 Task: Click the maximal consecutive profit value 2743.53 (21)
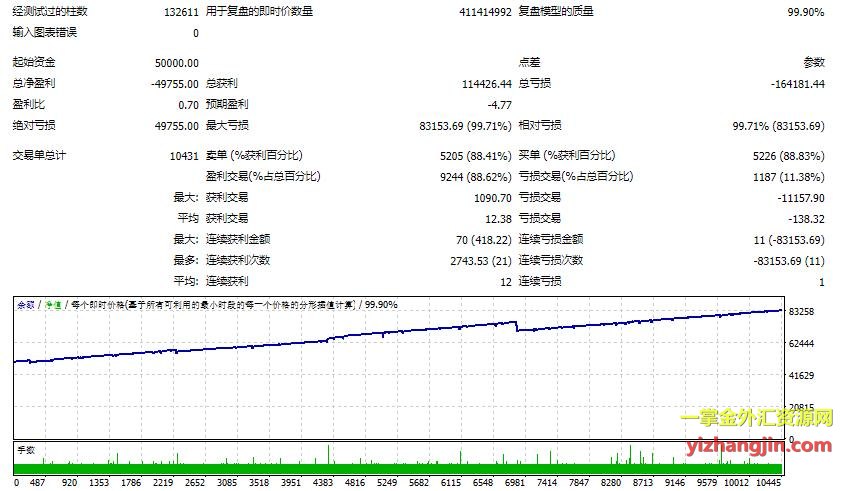tap(481, 261)
